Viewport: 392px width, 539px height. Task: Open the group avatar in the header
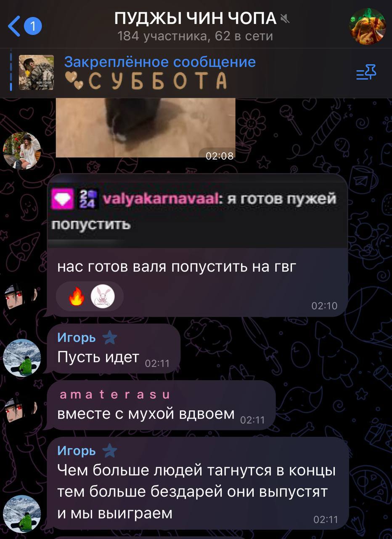tap(368, 26)
